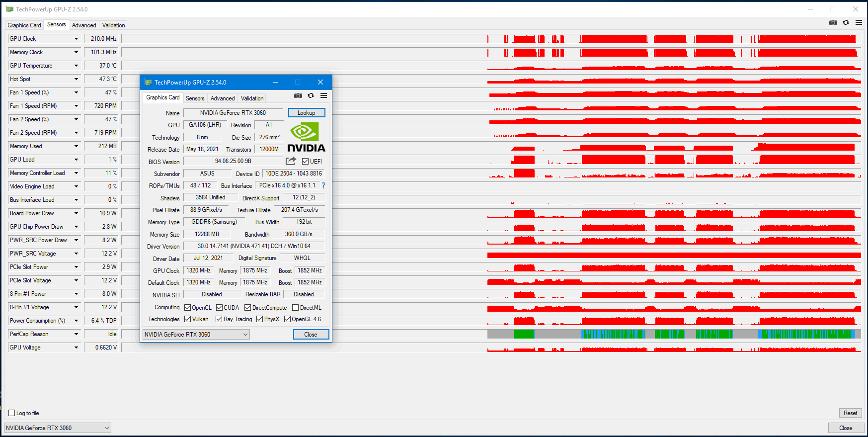The image size is (868, 437).
Task: Click the Bus Interface question mark icon
Action: click(323, 185)
